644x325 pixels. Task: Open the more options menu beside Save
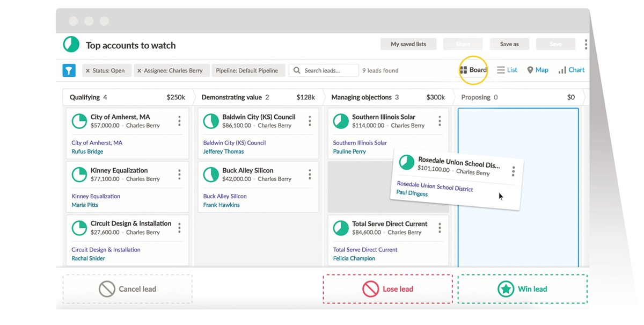coord(586,45)
